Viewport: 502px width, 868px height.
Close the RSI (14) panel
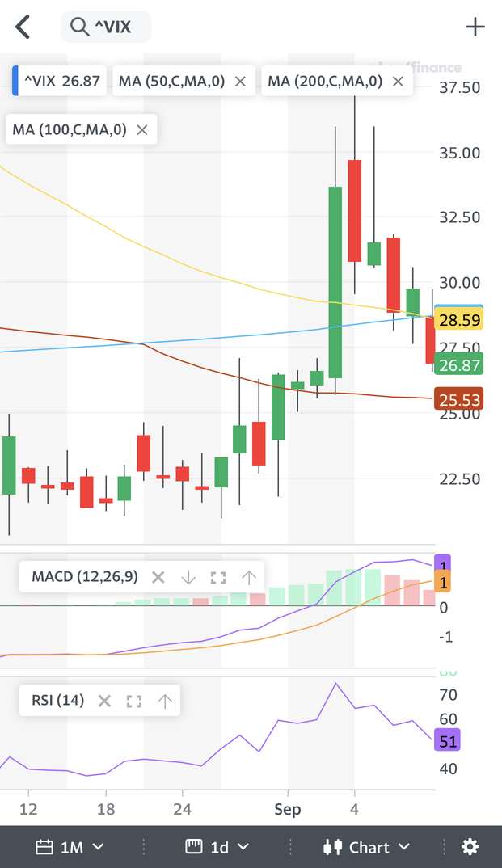[x=104, y=701]
